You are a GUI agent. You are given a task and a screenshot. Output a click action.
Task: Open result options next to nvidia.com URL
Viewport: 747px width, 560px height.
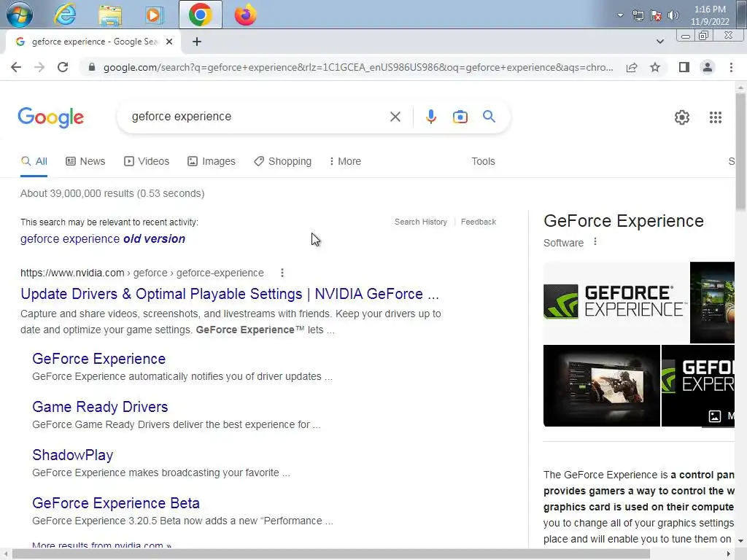point(282,273)
